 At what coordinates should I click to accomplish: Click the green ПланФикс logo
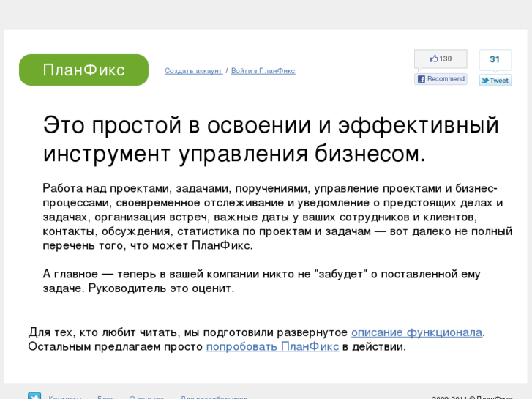coord(84,70)
